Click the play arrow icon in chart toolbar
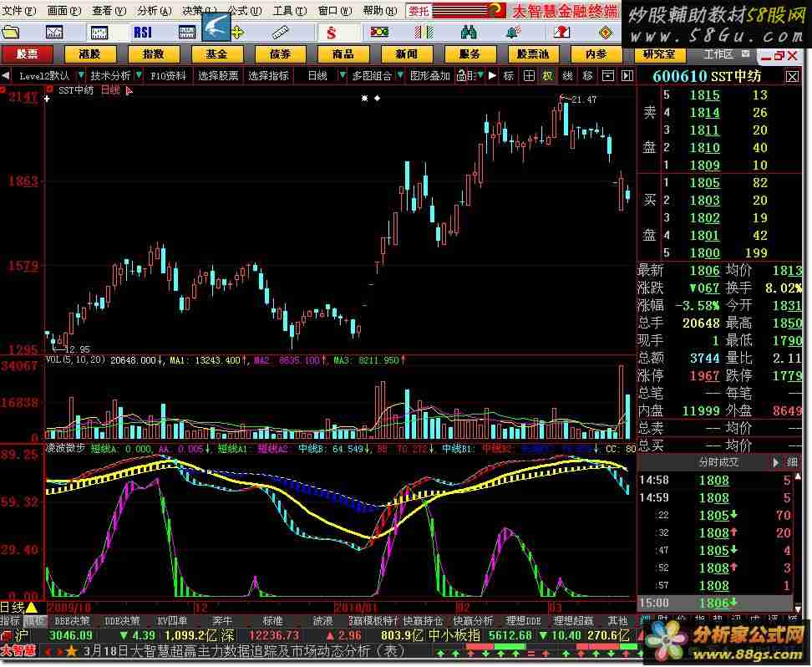Screen dimensions: 812x667 (x=492, y=76)
